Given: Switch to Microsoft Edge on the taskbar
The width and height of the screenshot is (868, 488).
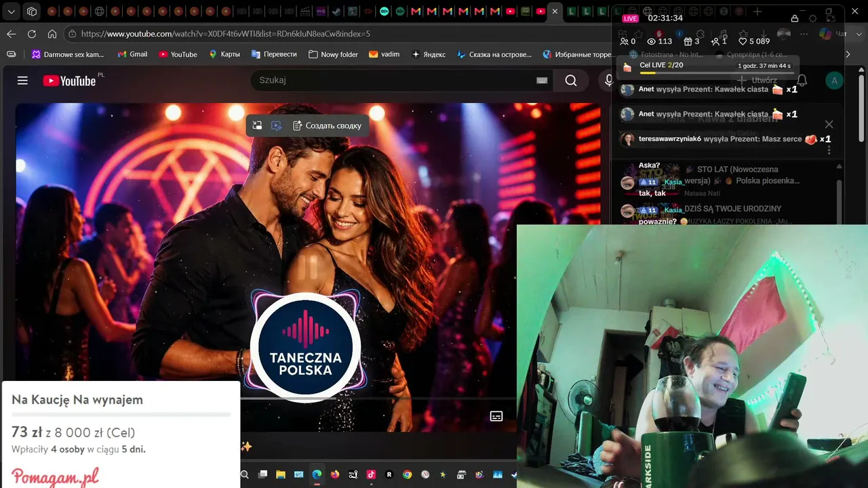Looking at the screenshot, I should [317, 474].
